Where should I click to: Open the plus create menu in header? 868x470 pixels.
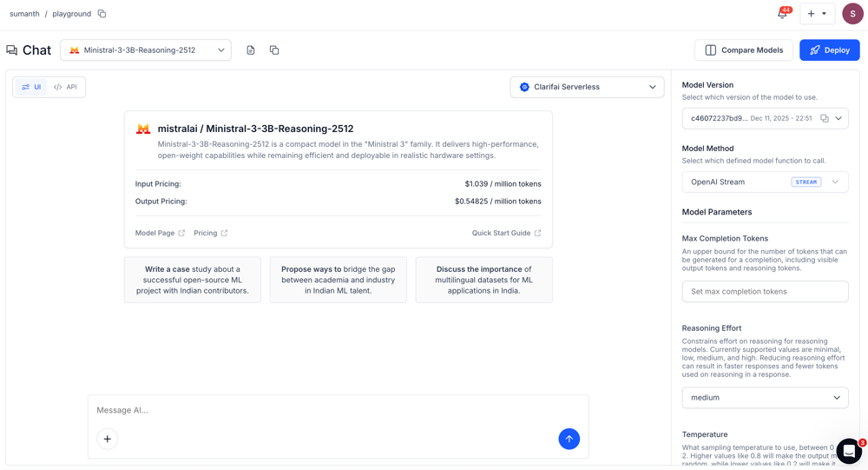coord(817,14)
